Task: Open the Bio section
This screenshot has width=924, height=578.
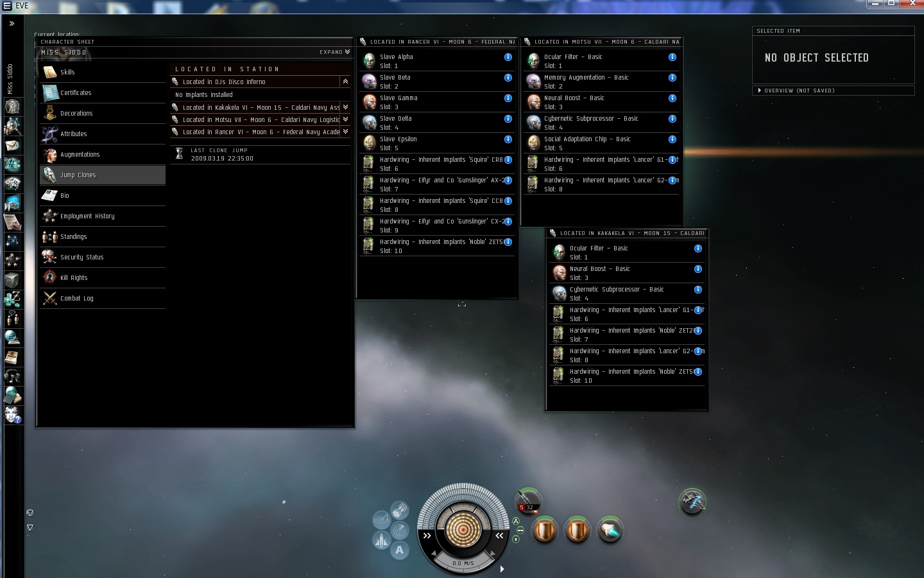Action: [103, 196]
